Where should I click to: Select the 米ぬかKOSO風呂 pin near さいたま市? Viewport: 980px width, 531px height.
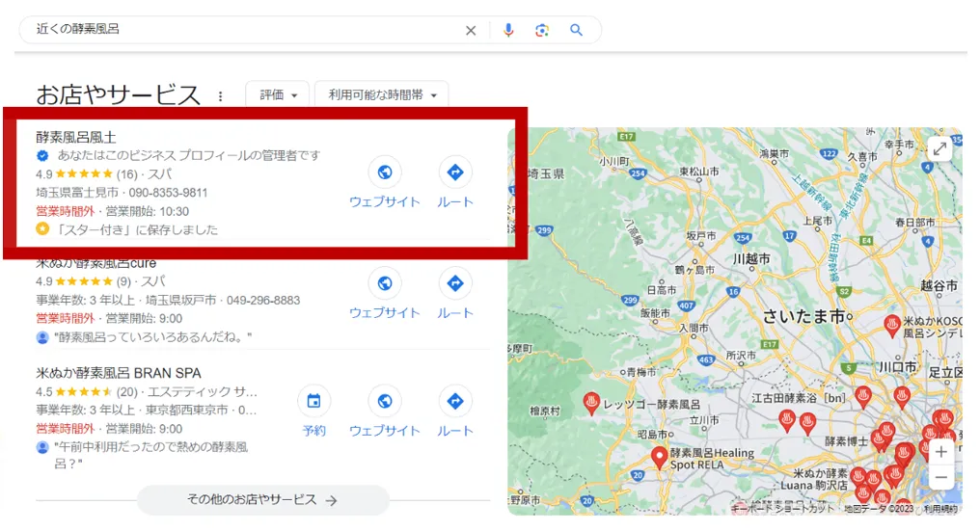click(x=892, y=326)
